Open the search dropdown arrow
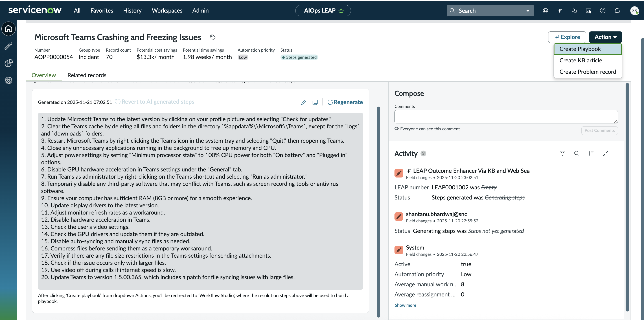644x320 pixels. (528, 11)
